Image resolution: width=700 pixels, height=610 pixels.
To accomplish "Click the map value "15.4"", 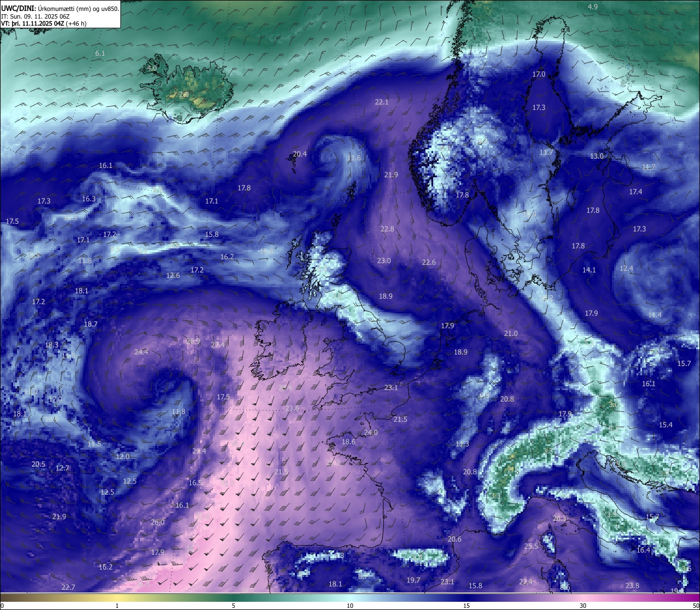I will (x=666, y=425).
